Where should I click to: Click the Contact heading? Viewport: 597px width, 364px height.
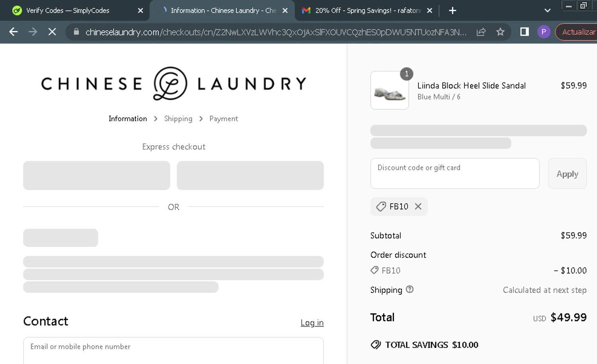coord(46,321)
